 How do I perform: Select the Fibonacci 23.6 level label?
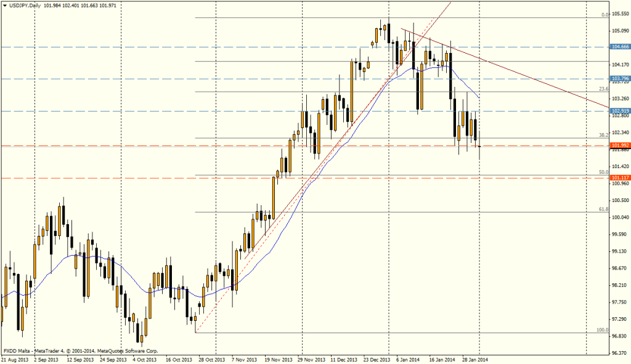coord(604,88)
